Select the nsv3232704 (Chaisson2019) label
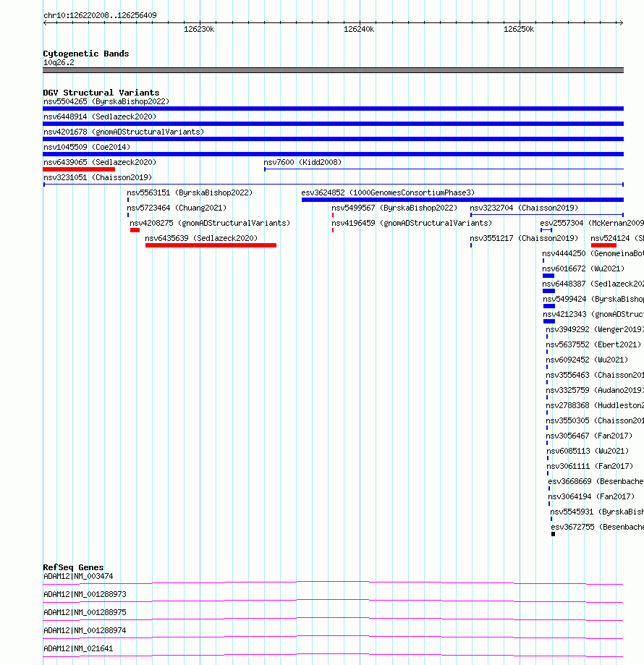Viewport: 644px width, 665px height. click(524, 208)
